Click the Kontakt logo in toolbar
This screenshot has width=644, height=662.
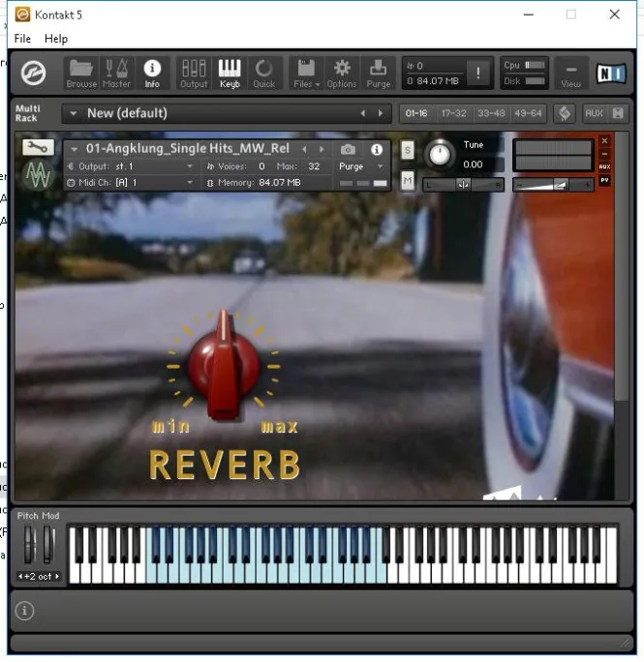[33, 73]
